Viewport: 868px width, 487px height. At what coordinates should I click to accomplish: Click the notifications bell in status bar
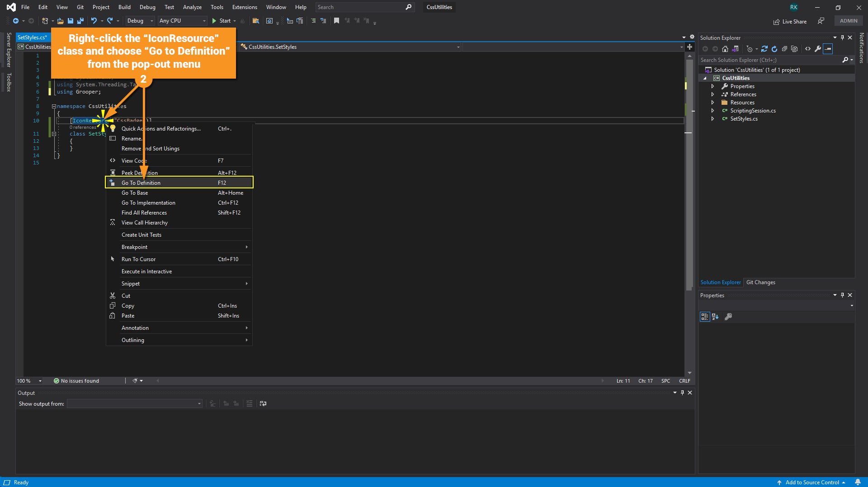(858, 482)
